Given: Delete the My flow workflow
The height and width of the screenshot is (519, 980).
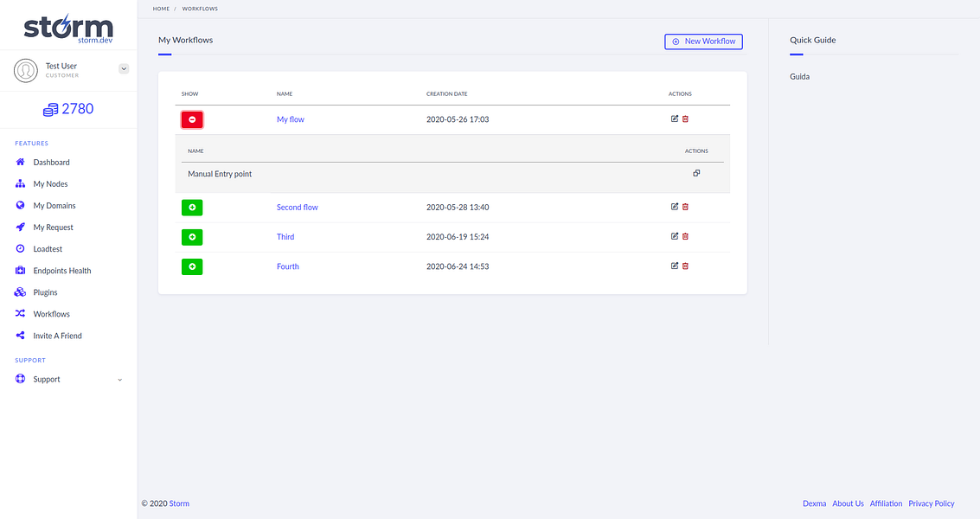Looking at the screenshot, I should point(686,119).
